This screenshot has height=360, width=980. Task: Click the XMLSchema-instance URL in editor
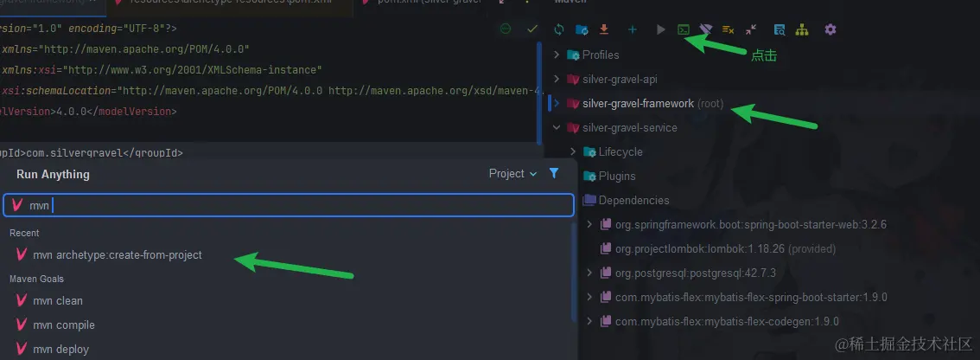coord(193,69)
